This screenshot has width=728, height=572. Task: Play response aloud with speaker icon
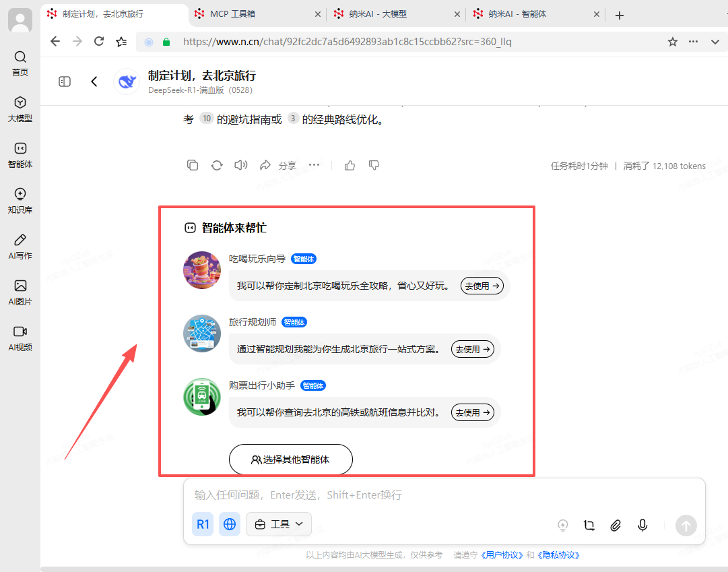(240, 165)
